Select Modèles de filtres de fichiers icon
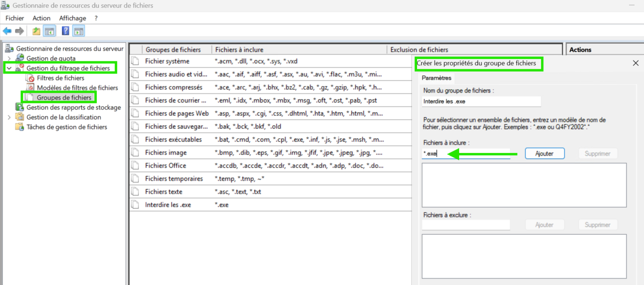The width and height of the screenshot is (644, 285). coord(30,88)
